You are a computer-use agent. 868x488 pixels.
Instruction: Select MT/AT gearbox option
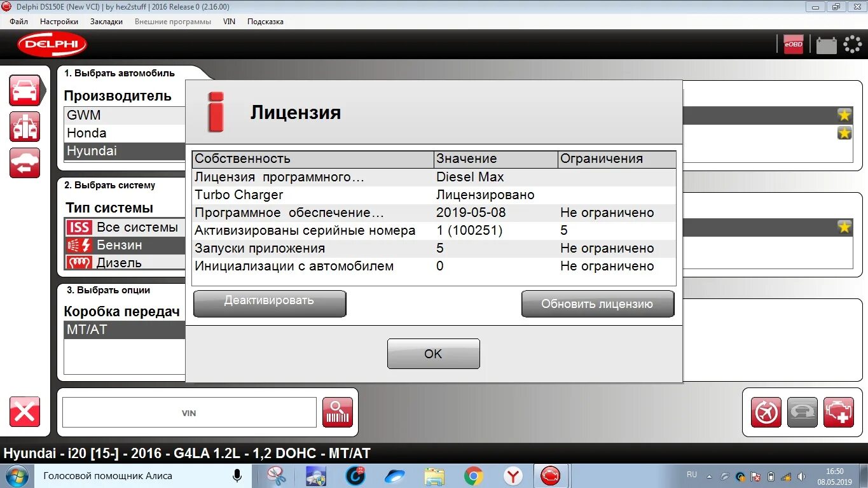click(x=125, y=330)
